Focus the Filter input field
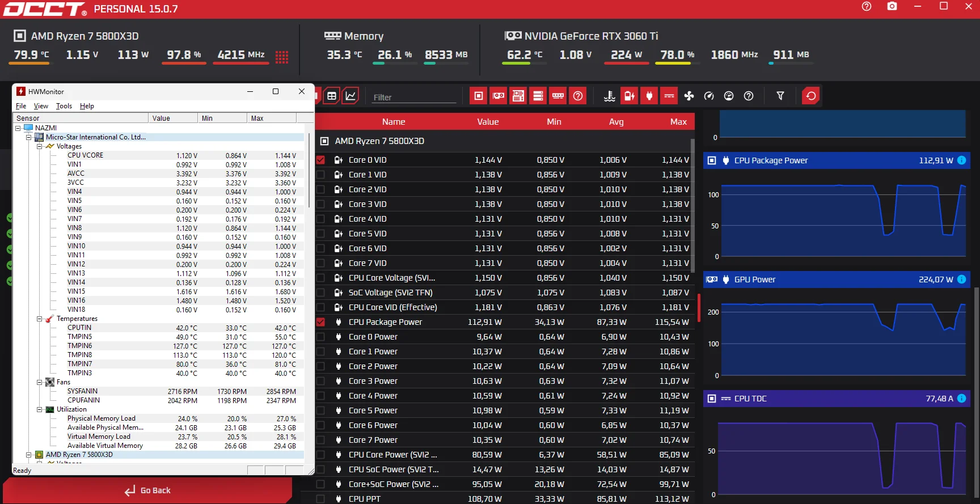This screenshot has width=980, height=504. (414, 97)
